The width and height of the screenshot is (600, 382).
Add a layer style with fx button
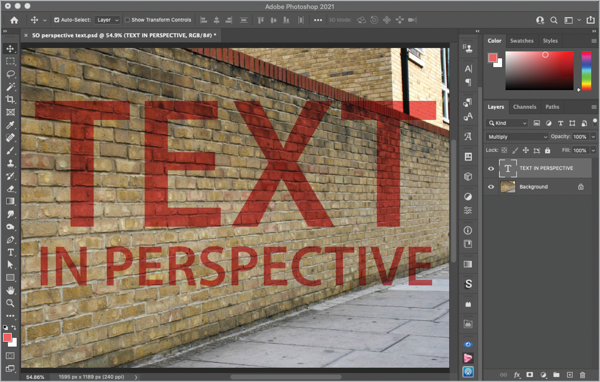pos(517,375)
